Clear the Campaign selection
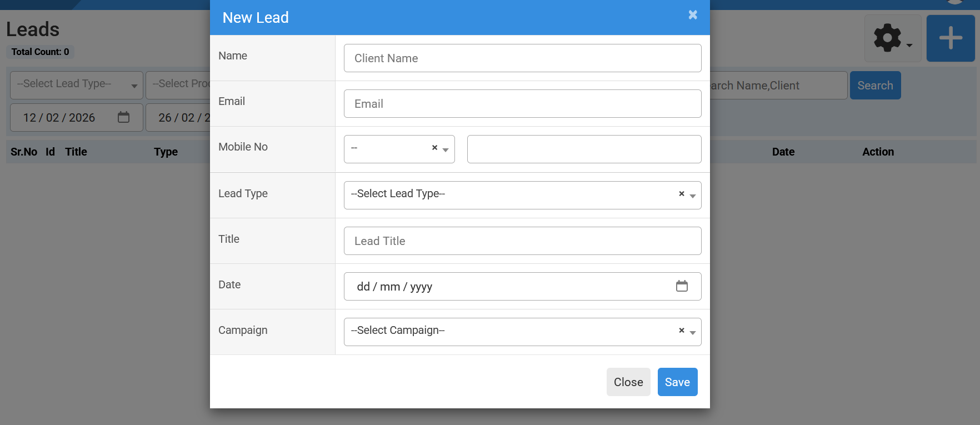The width and height of the screenshot is (980, 425). click(x=681, y=331)
